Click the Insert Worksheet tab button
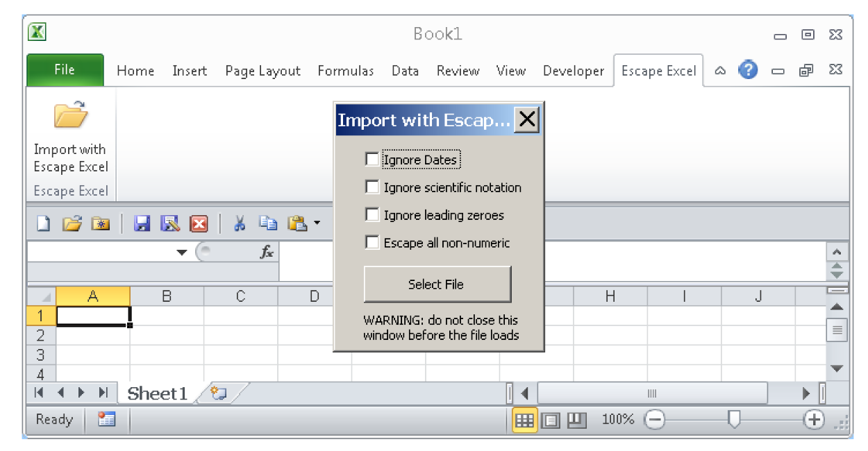Screen dimensions: 868x451 click(219, 394)
